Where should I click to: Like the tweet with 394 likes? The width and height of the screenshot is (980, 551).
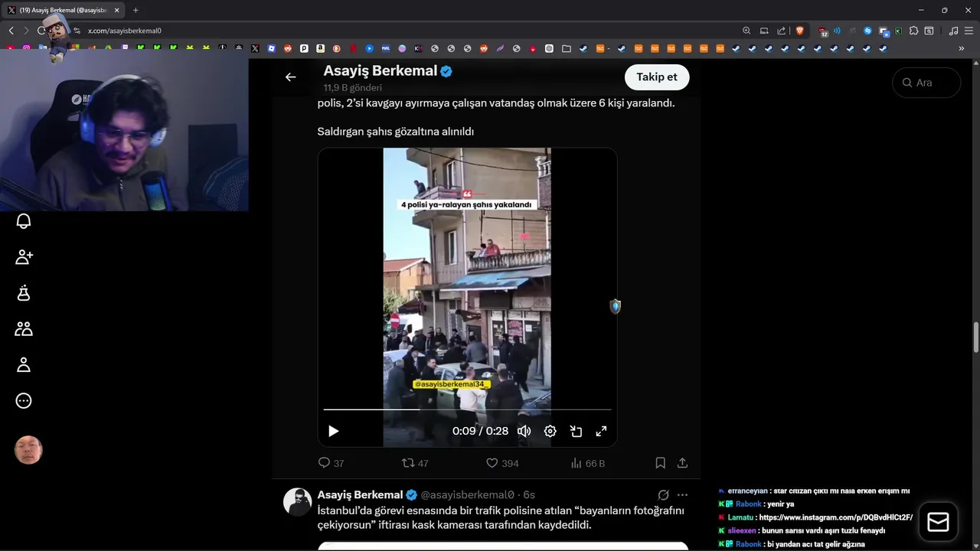pyautogui.click(x=502, y=463)
